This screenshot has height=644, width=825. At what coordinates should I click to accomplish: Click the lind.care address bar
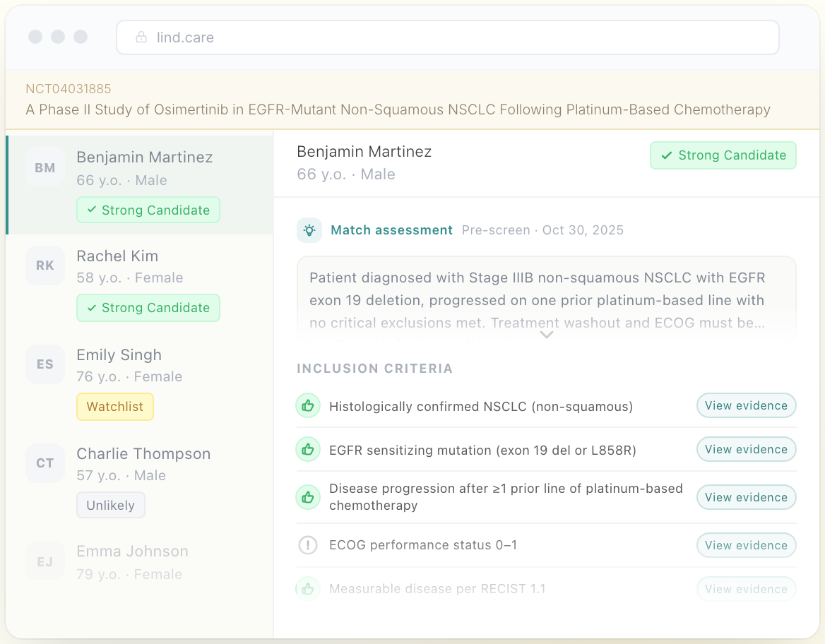448,37
